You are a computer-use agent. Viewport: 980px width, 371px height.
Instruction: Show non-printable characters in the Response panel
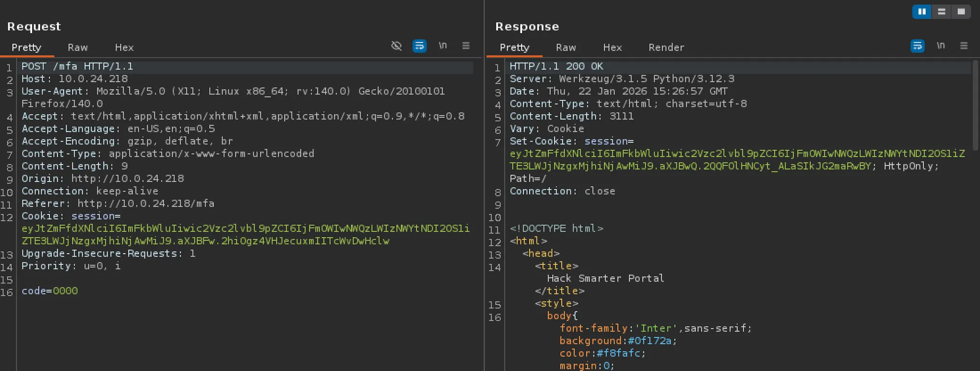coord(941,46)
